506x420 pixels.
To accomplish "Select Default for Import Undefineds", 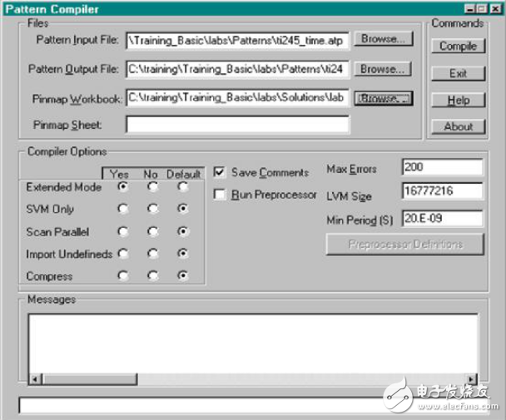I will click(183, 254).
